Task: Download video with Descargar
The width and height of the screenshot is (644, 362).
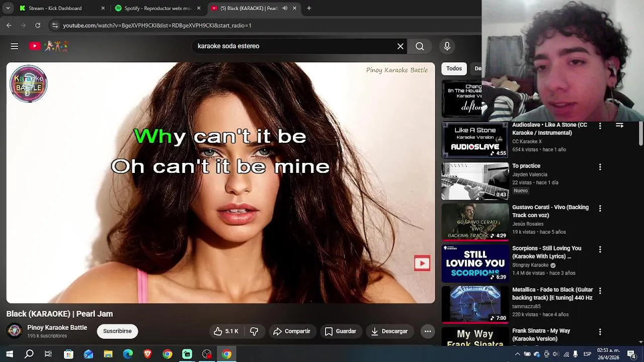Action: [x=389, y=331]
